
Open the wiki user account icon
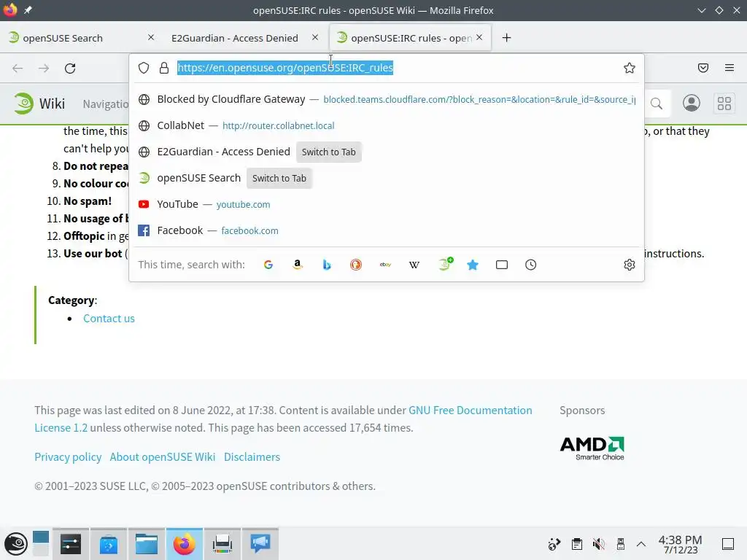click(x=692, y=104)
